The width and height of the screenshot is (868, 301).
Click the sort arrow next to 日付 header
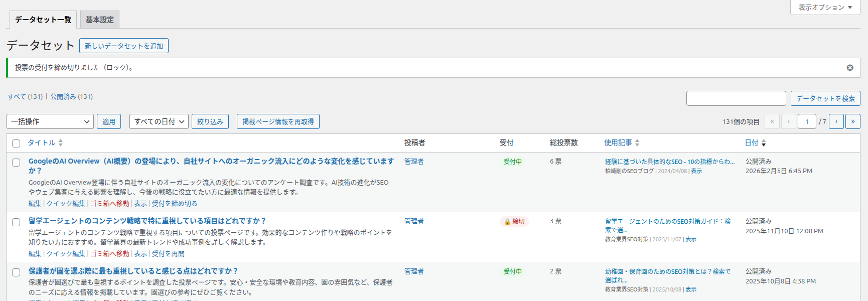(764, 143)
